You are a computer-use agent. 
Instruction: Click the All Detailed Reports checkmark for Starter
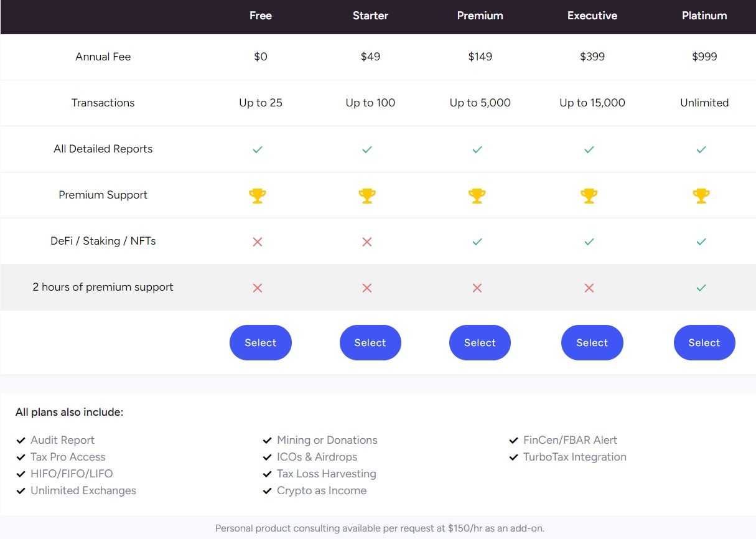click(367, 149)
